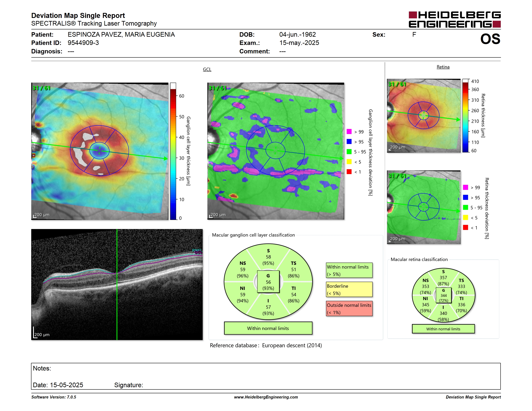Open the green retina deviation map image
532x411 pixels.
click(424, 207)
